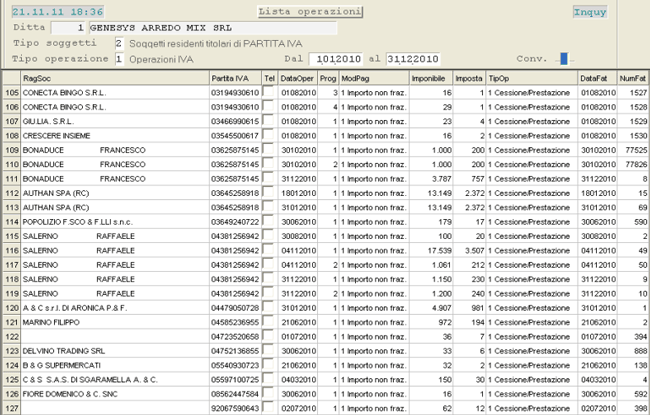
Task: Tick the Tel checkbox on row 112
Action: pos(269,183)
